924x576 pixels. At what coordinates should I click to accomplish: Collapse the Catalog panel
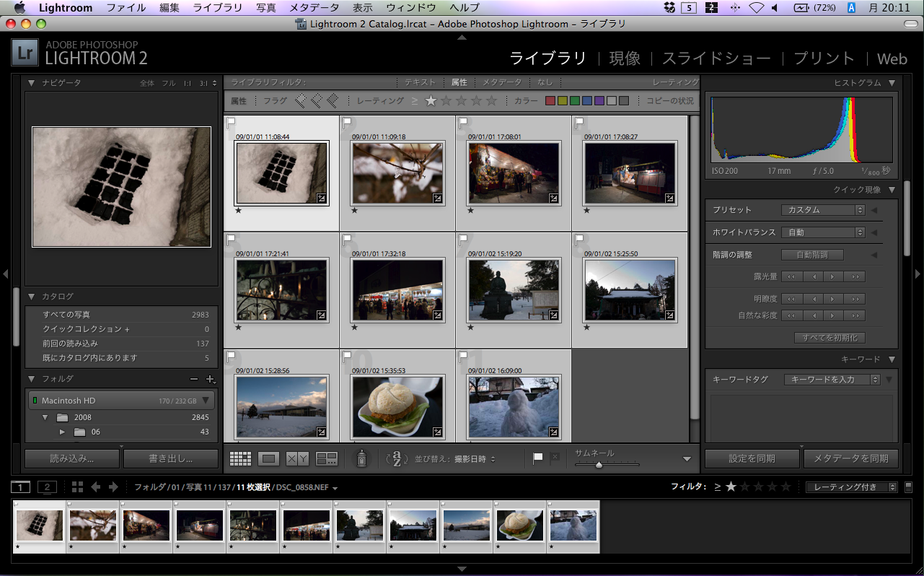point(31,297)
